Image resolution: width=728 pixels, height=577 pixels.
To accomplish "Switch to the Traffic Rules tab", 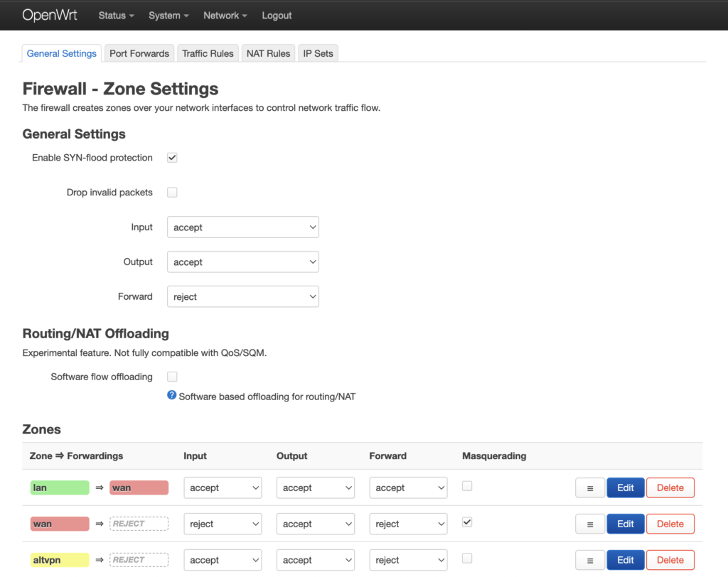I will pyautogui.click(x=208, y=53).
